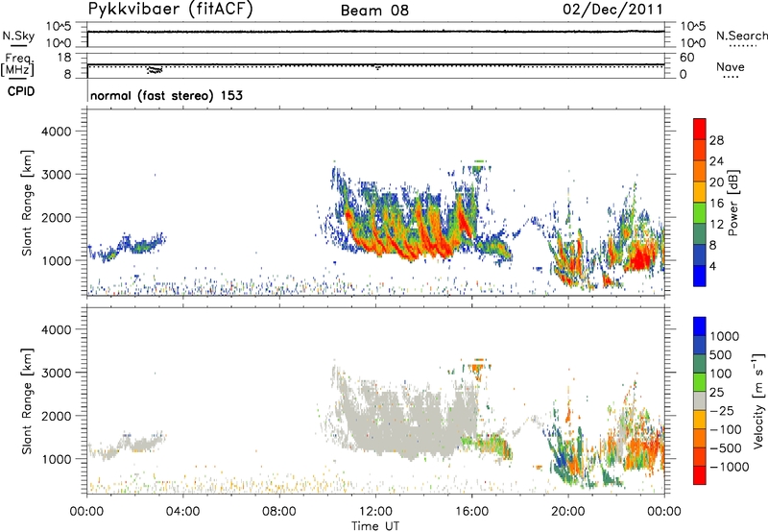Image resolution: width=768 pixels, height=532 pixels.
Task: Click the 60 tick on Nave axis
Action: 687,58
